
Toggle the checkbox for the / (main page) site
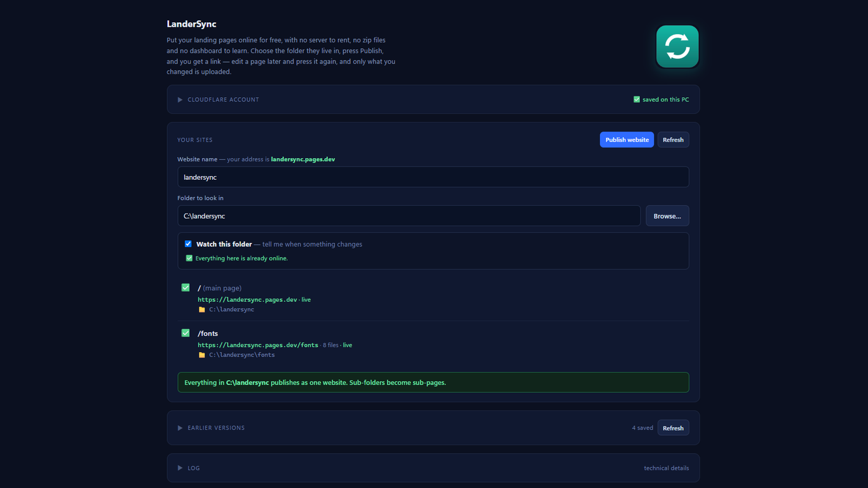click(x=186, y=288)
